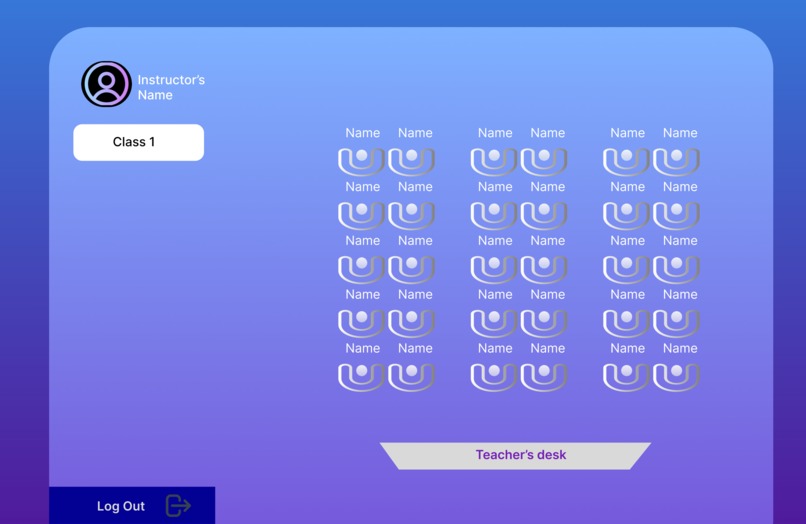Pick second-row right seat in middle seat group
806x524 pixels.
[x=544, y=215]
